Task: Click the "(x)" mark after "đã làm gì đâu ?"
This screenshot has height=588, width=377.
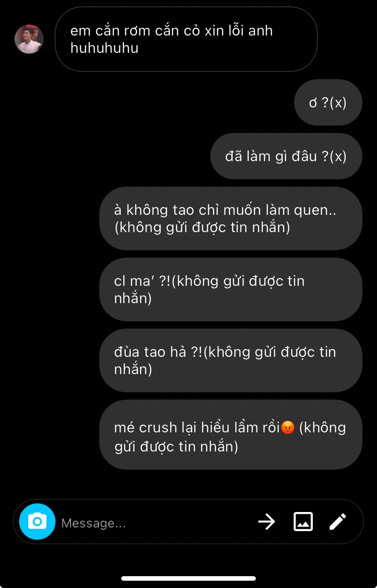Action: click(x=338, y=157)
